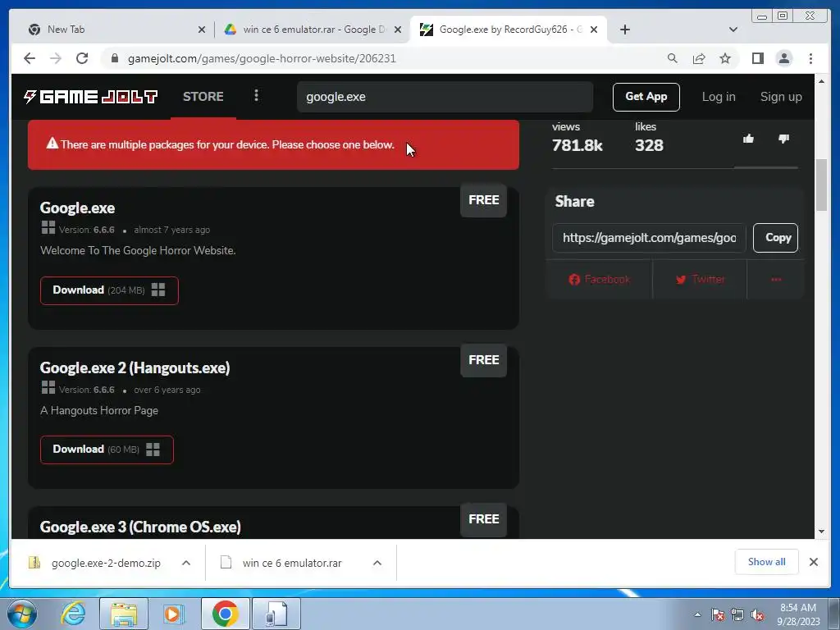This screenshot has height=630, width=840.
Task: Go back using browser back arrow
Action: [30, 58]
